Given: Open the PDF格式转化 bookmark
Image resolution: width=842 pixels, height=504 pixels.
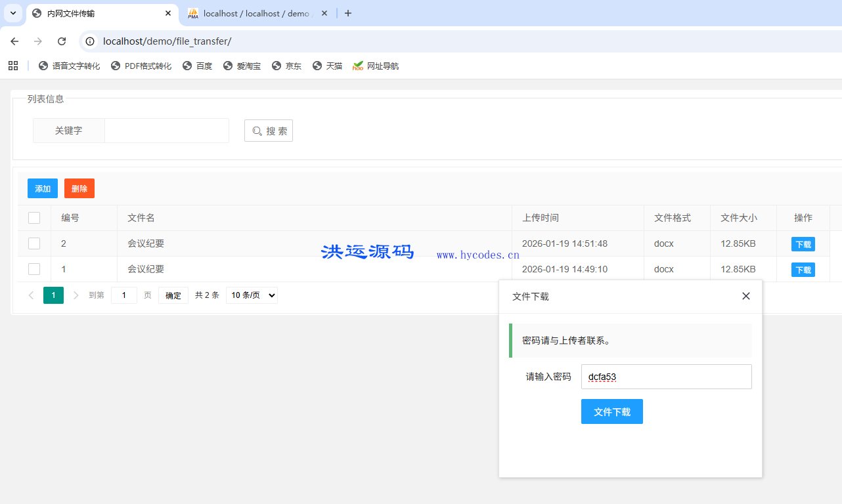Looking at the screenshot, I should pyautogui.click(x=141, y=66).
